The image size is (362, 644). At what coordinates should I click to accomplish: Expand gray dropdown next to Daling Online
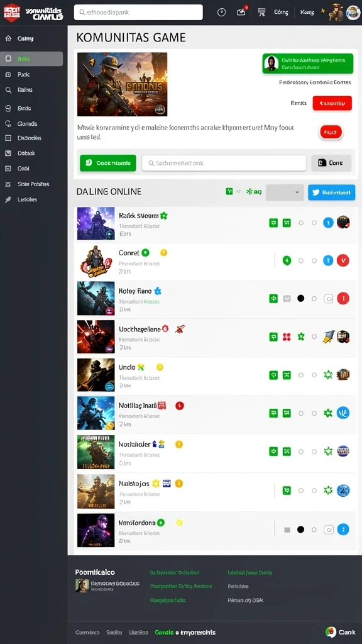click(x=285, y=192)
